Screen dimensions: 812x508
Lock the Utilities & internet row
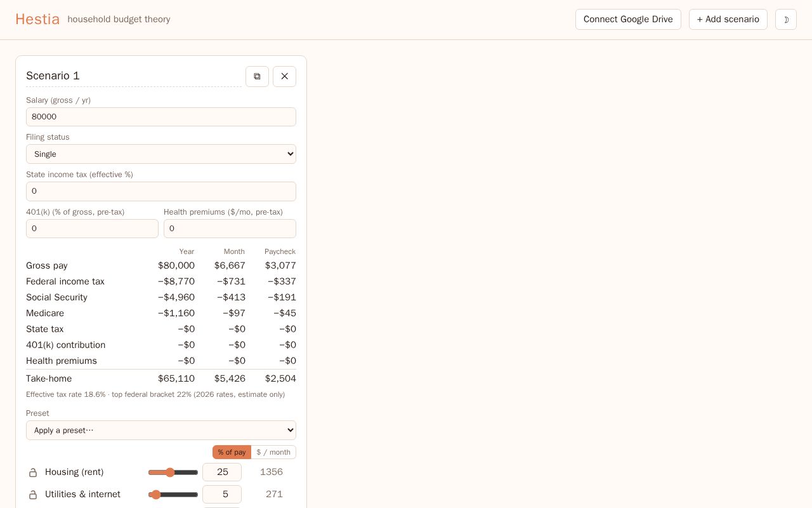pos(33,495)
